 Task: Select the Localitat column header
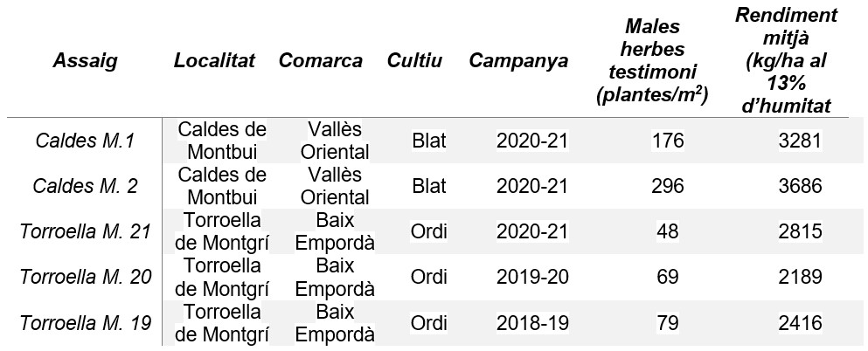[215, 61]
